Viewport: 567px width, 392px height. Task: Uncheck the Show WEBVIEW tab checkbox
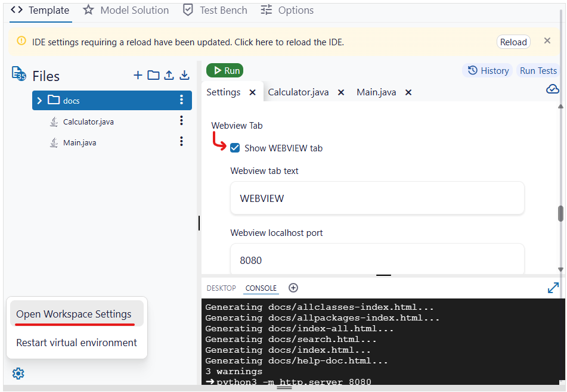point(235,148)
